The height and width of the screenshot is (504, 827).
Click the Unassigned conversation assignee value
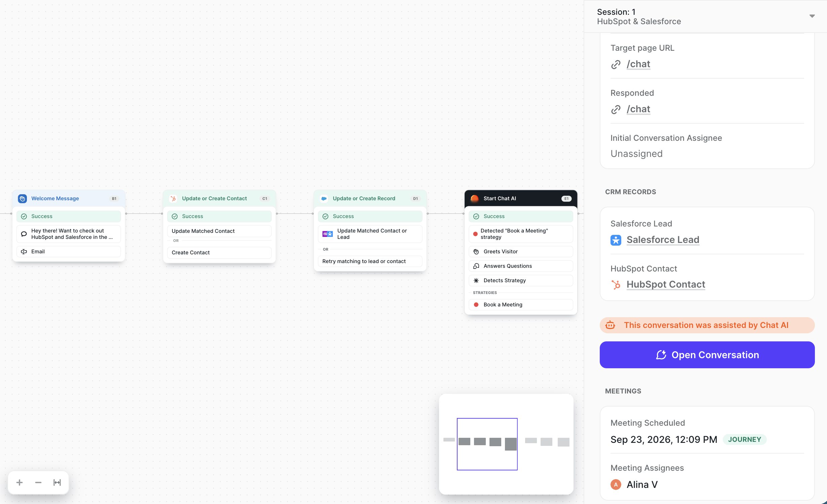636,154
